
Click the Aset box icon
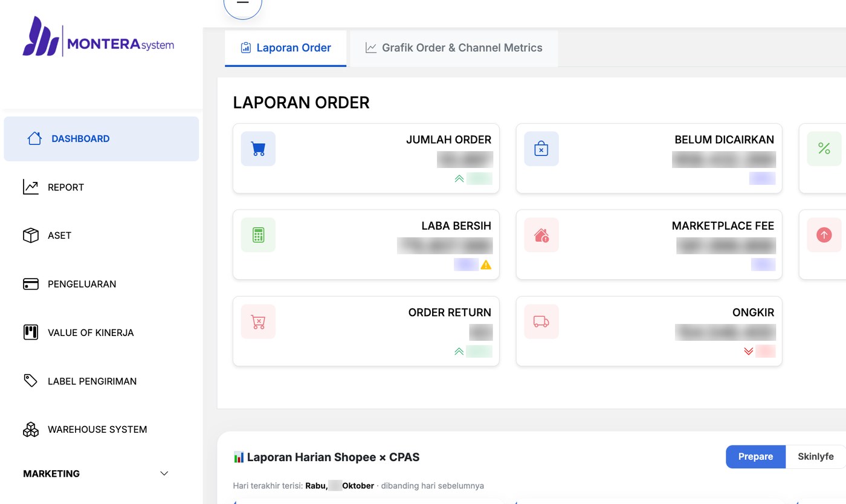(31, 236)
